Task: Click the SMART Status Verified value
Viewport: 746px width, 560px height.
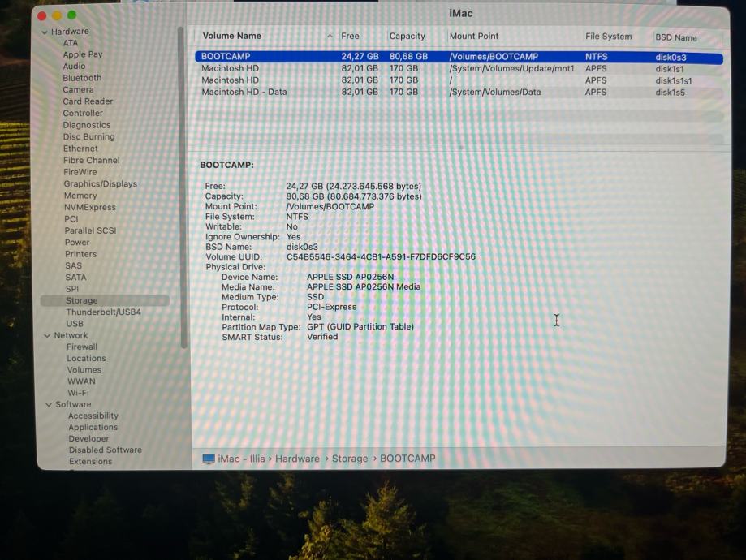Action: [322, 337]
